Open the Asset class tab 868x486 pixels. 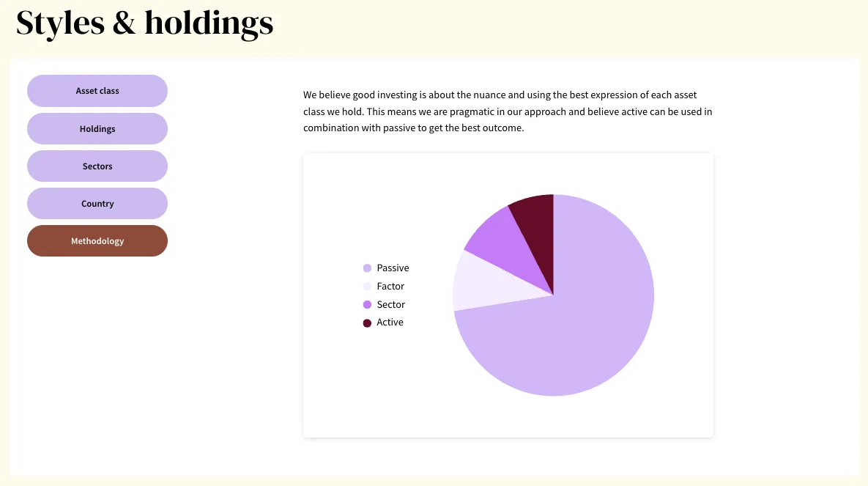(x=97, y=91)
